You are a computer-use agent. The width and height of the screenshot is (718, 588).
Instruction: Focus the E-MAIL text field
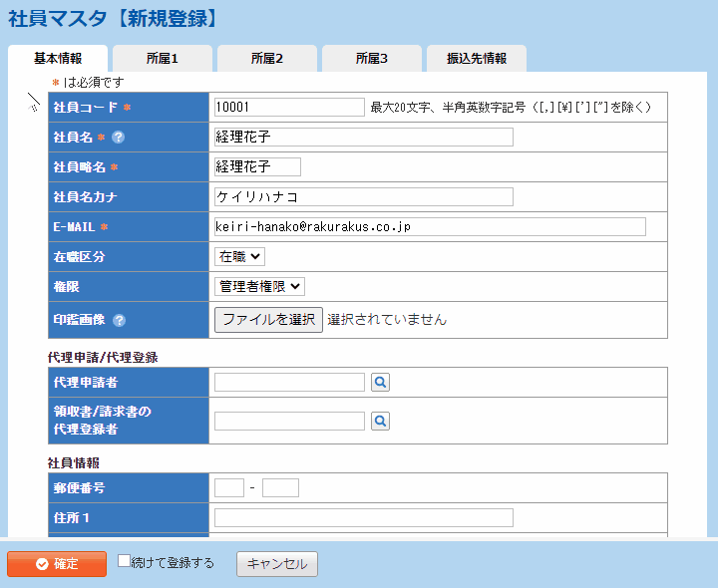coord(429,227)
